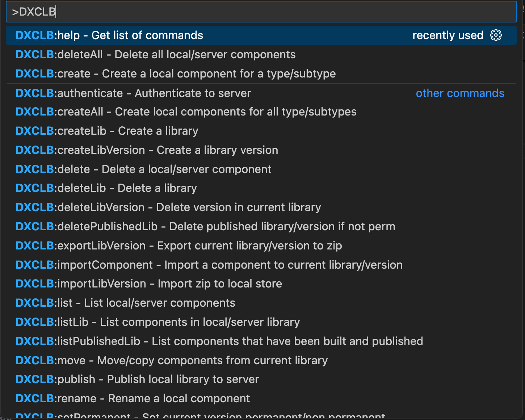Select DXCLB:deleteAll Delete all components command
525x420 pixels.
pos(156,54)
